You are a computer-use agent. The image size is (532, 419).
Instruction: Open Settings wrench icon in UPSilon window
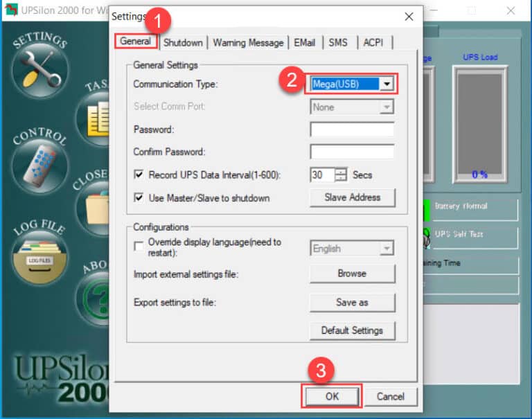[40, 71]
